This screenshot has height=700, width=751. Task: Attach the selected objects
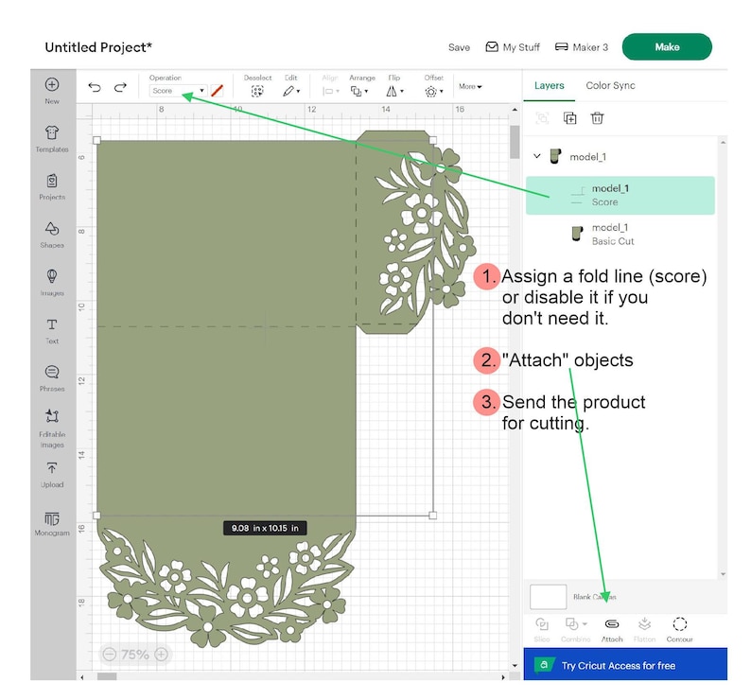pyautogui.click(x=612, y=630)
